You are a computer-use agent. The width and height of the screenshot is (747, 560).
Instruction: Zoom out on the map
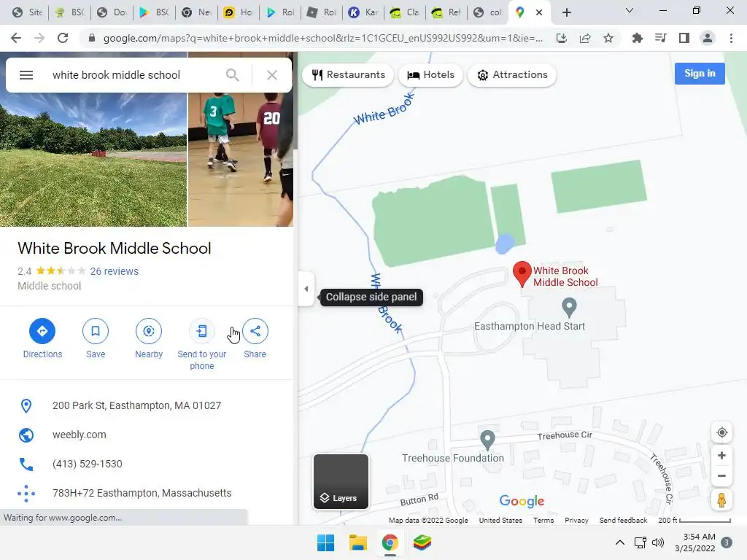click(721, 475)
